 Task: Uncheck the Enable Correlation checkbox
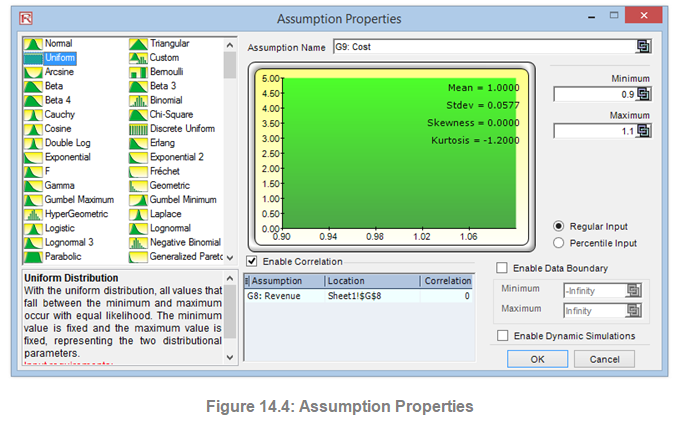(251, 261)
